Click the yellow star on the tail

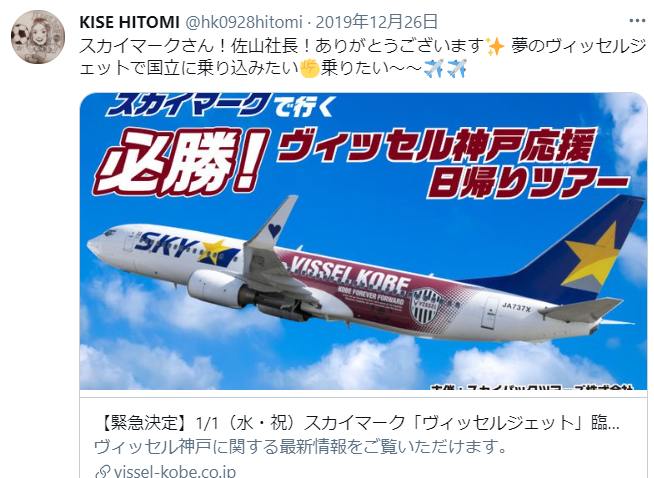coord(591,254)
